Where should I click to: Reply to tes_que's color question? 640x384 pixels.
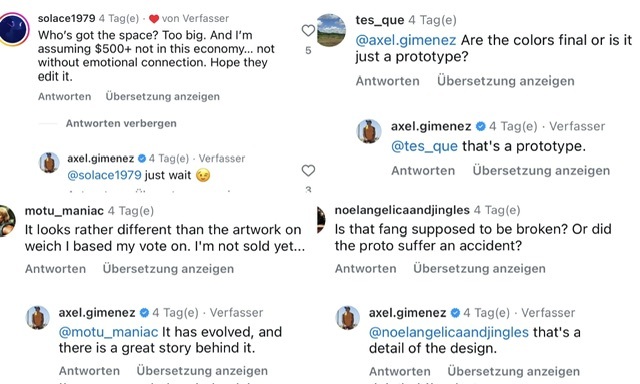coord(387,81)
